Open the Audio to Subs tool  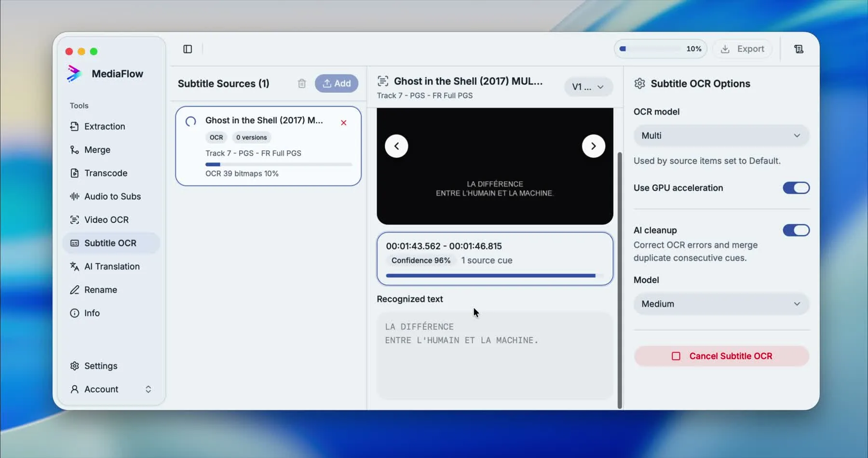tap(111, 196)
